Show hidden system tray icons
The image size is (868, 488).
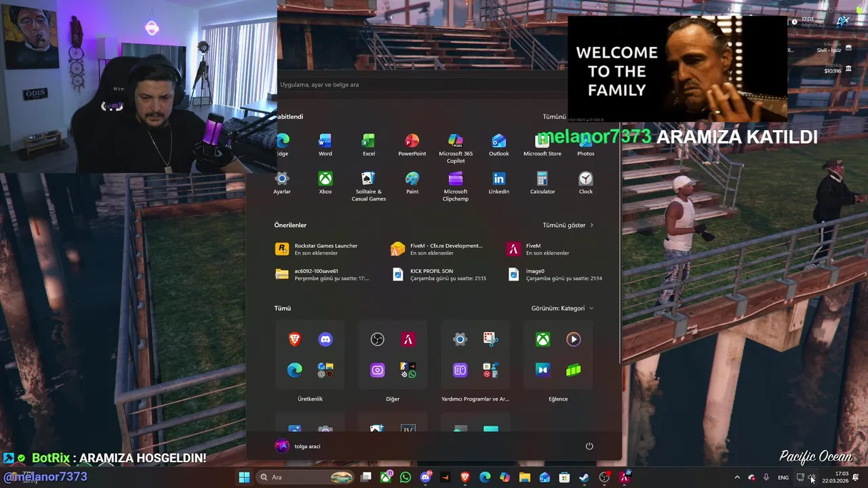tap(737, 477)
